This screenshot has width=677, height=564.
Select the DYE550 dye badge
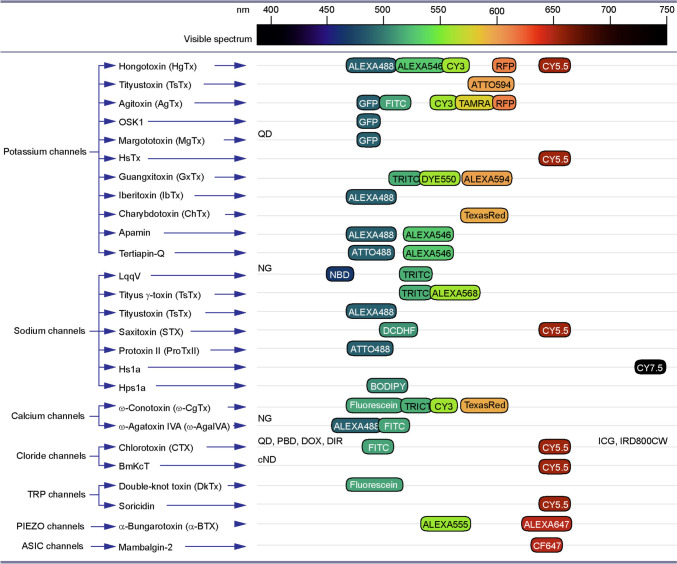point(439,179)
